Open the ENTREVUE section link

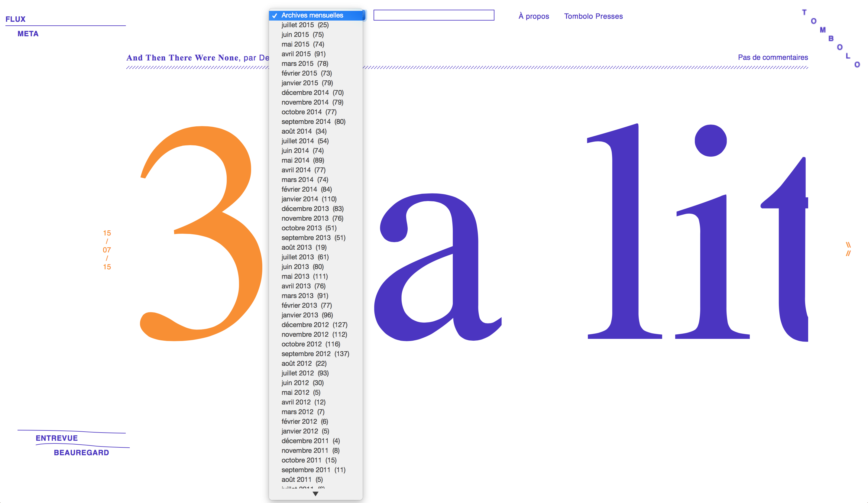(57, 438)
